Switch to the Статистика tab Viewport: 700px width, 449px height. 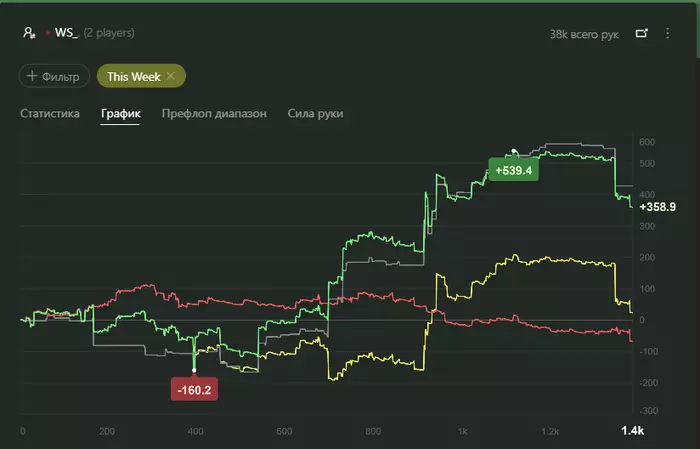(50, 113)
